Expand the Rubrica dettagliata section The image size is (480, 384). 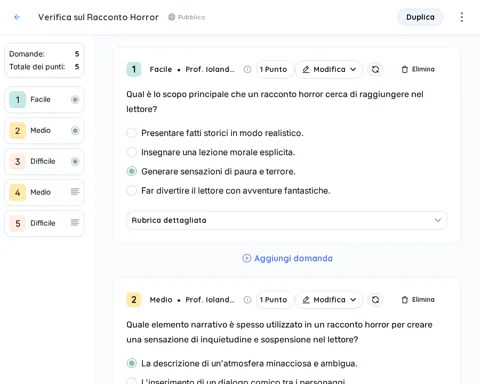(286, 220)
